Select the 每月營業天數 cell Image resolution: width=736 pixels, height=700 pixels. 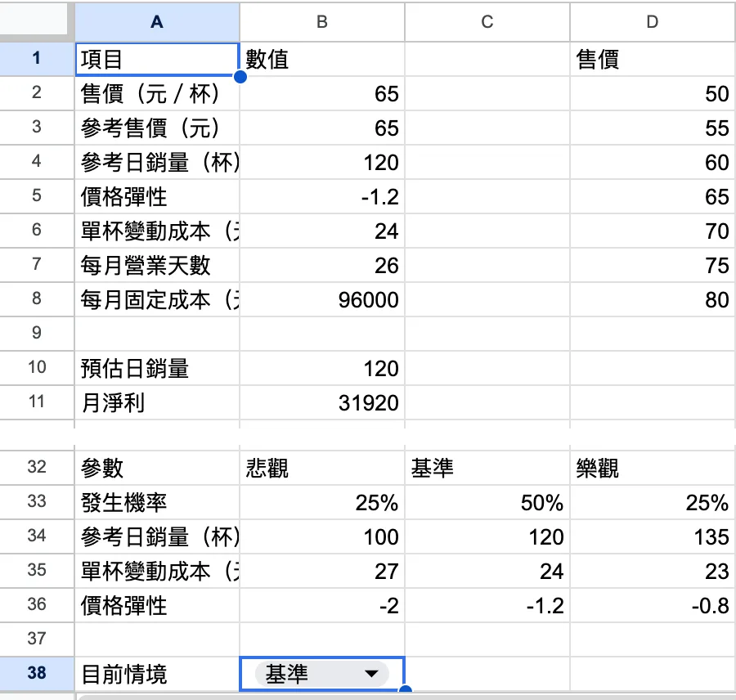click(x=157, y=265)
